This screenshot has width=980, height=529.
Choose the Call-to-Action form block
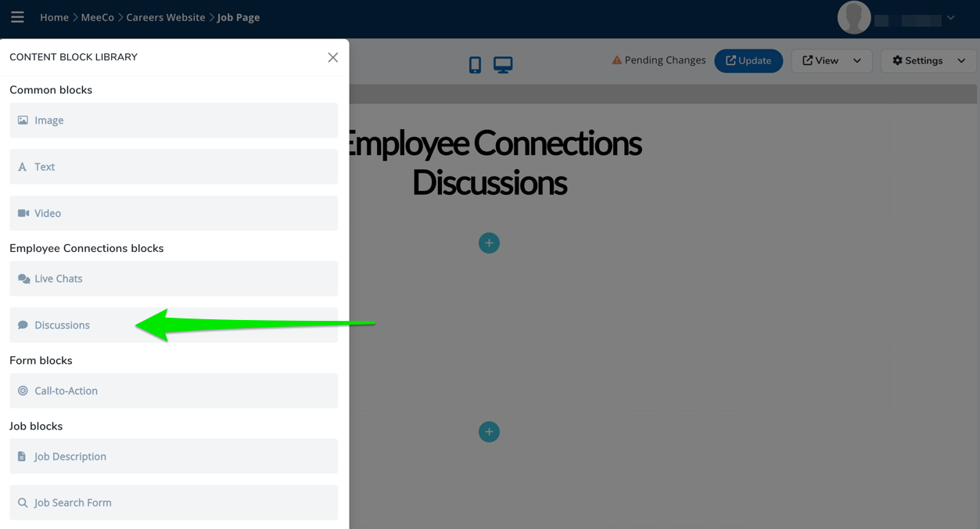(x=174, y=390)
